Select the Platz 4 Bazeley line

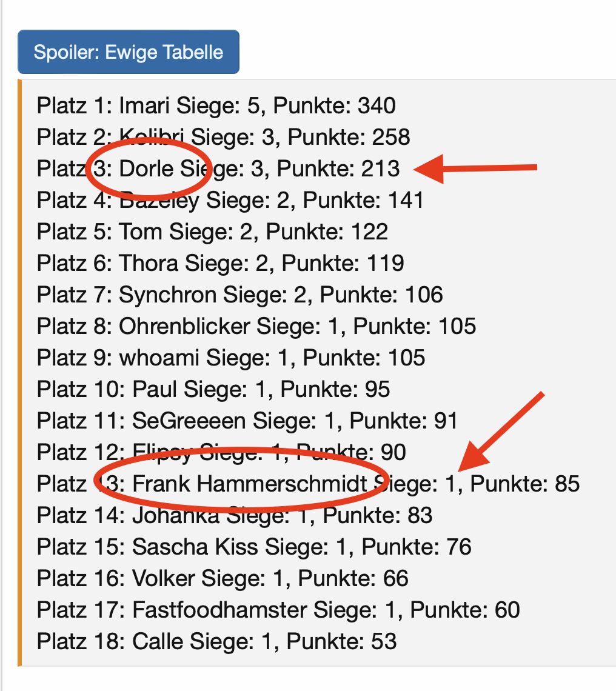tap(230, 200)
